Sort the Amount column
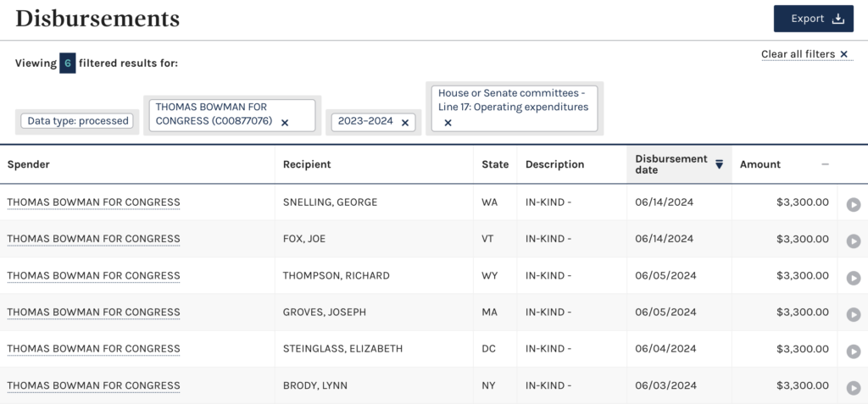 click(x=825, y=164)
